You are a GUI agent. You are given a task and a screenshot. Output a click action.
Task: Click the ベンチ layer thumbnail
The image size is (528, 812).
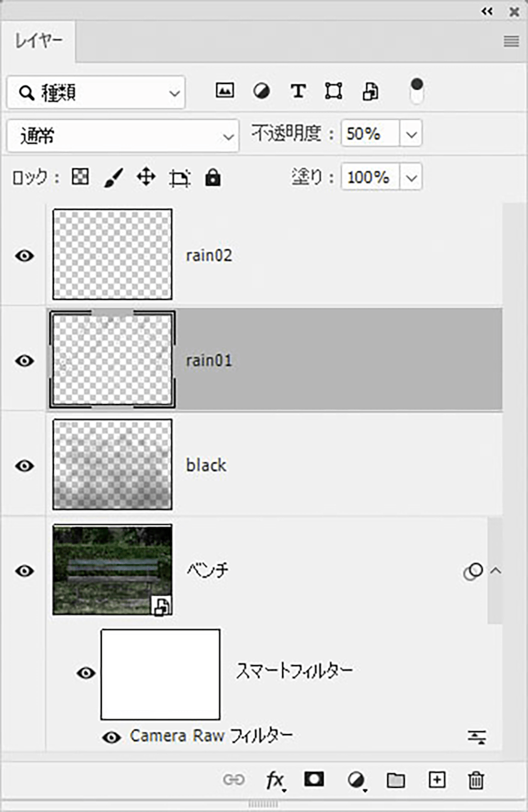coord(112,570)
